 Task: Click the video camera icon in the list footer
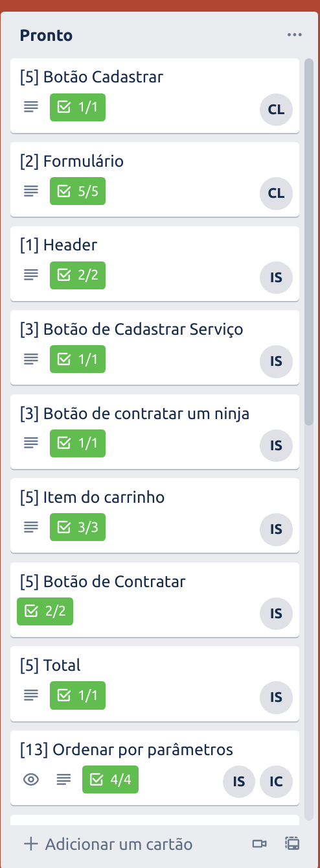pos(260,843)
